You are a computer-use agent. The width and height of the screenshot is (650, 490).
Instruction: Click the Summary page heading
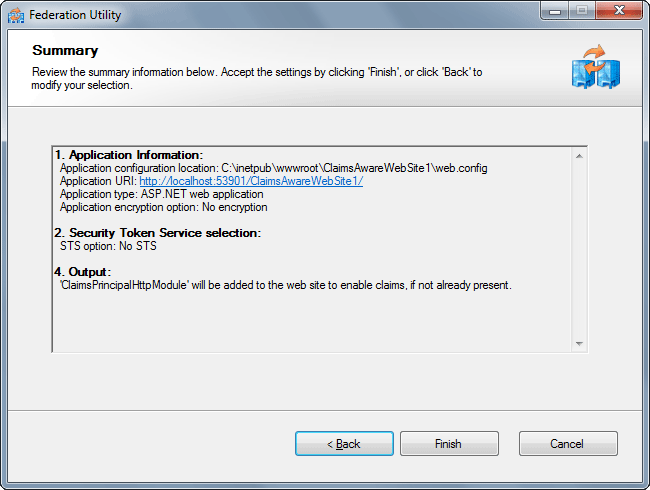coord(65,50)
